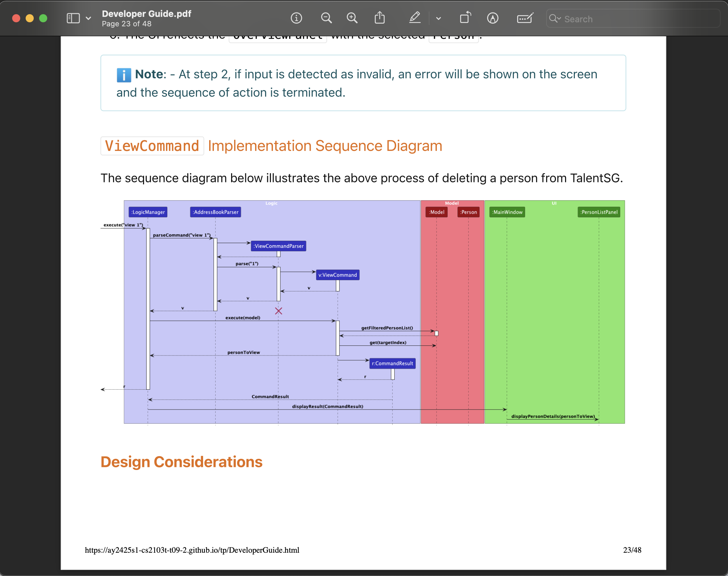The image size is (728, 576).
Task: Open the DeveloperGuide.html footer URL
Action: click(x=192, y=550)
